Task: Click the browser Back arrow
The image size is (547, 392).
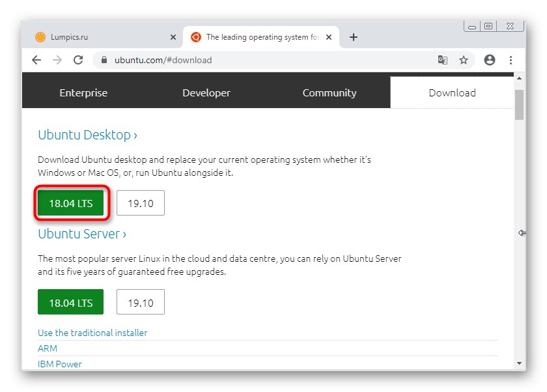Action: [x=36, y=60]
